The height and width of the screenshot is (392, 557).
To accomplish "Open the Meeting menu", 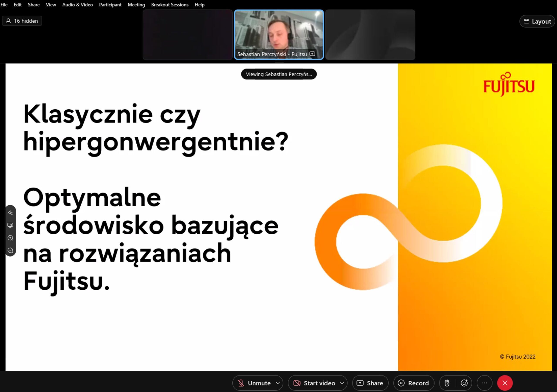I will (136, 5).
